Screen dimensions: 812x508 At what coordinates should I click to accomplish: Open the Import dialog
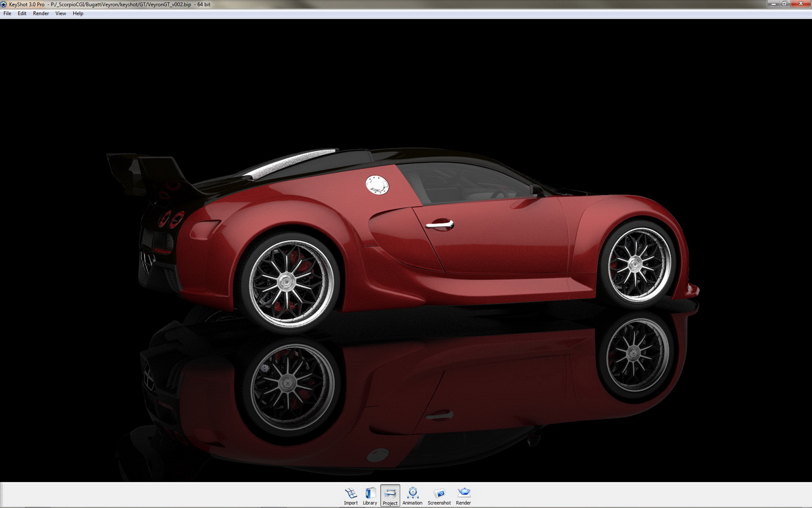pyautogui.click(x=350, y=494)
